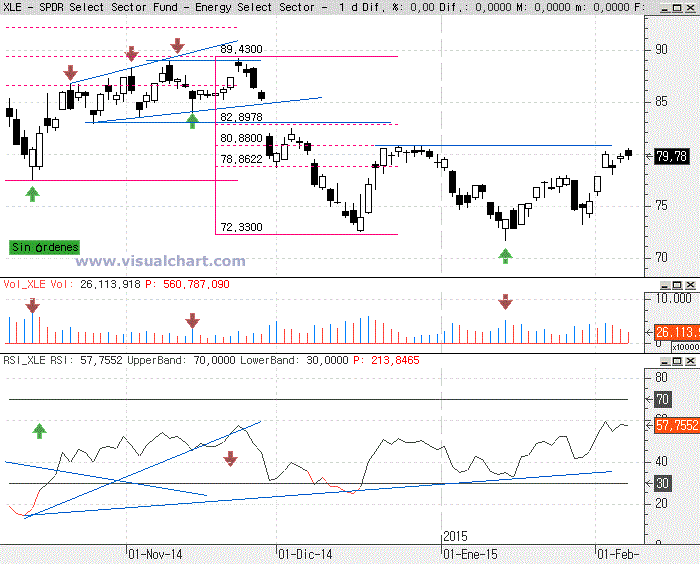Viewport: 700px width, 564px height.
Task: Click the Vol_XLE Vol indicator title
Action: point(38,284)
